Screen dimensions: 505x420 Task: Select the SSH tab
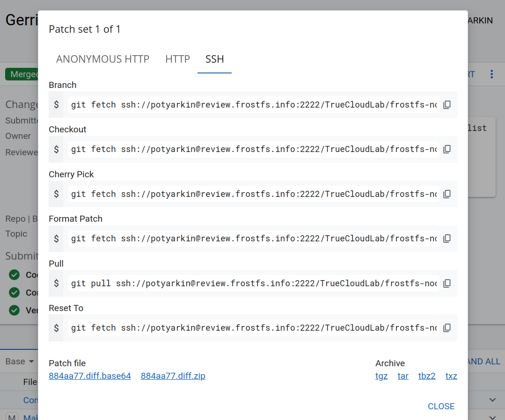[214, 59]
